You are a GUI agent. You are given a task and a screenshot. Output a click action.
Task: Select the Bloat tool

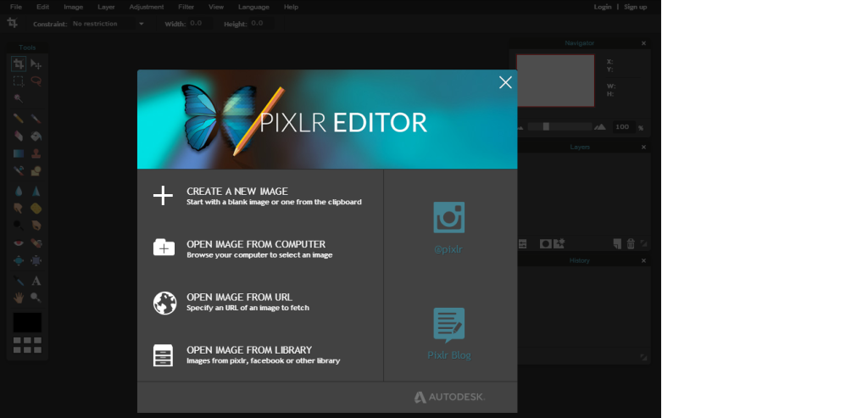19,260
